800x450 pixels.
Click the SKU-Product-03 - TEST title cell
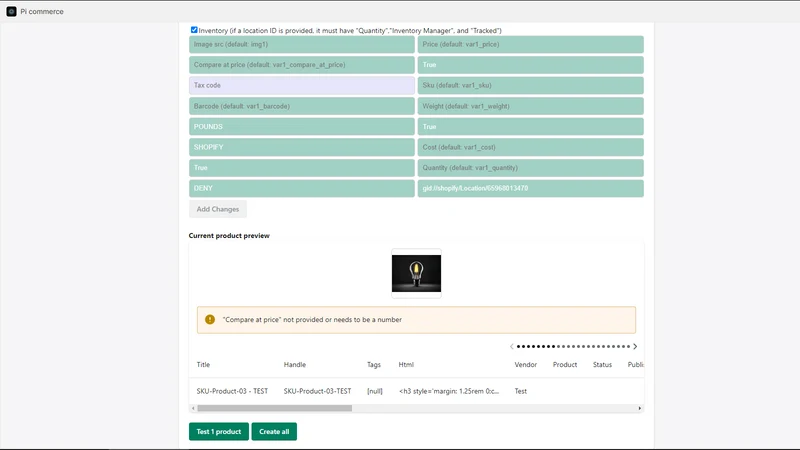(x=232, y=391)
